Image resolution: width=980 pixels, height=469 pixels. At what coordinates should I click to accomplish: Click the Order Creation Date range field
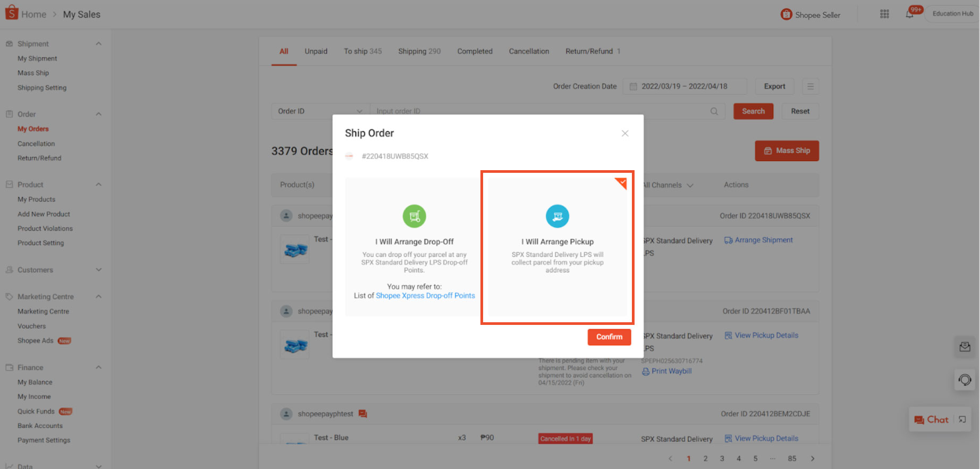(685, 86)
